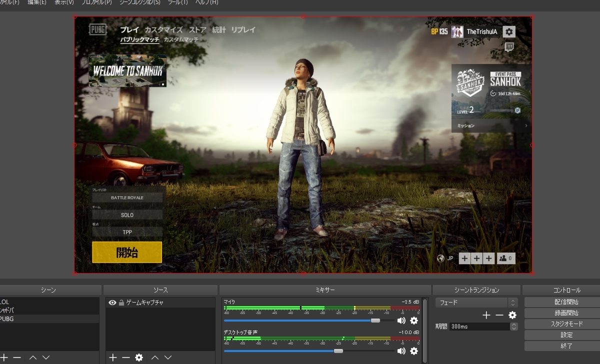The height and width of the screenshot is (364, 600).
Task: Click the 録画開始 button
Action: (x=566, y=313)
